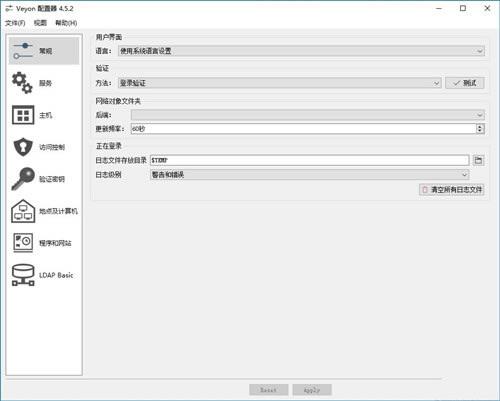The height and width of the screenshot is (401, 500).
Task: Browse for log file directory folder icon
Action: pos(478,160)
